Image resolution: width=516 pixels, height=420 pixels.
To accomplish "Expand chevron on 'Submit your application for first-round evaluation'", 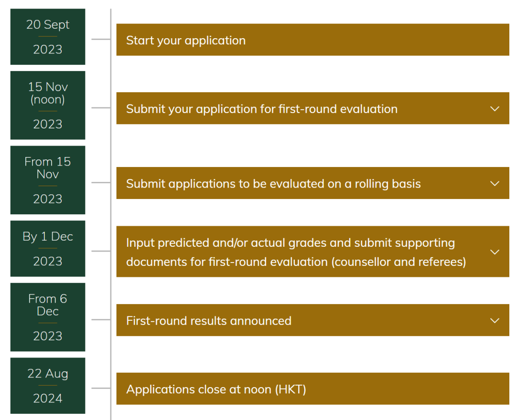I will tap(494, 109).
